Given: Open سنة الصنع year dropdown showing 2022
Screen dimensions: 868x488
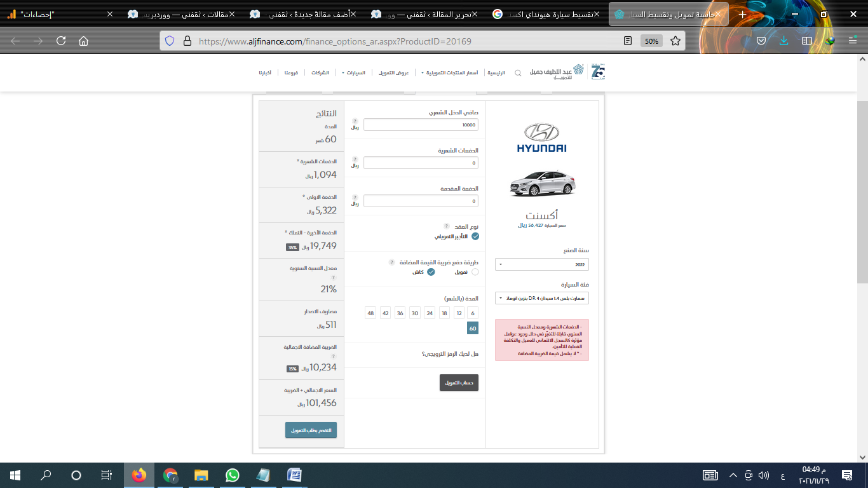Looking at the screenshot, I should tap(542, 264).
